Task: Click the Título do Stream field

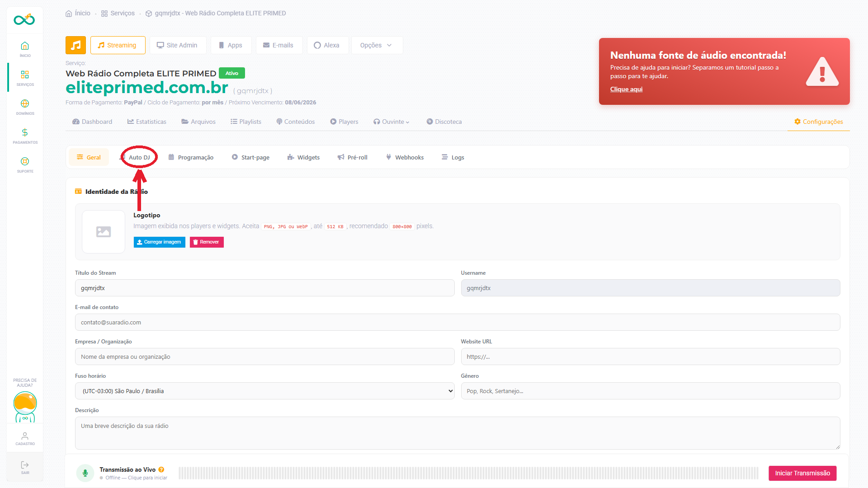Action: point(264,288)
